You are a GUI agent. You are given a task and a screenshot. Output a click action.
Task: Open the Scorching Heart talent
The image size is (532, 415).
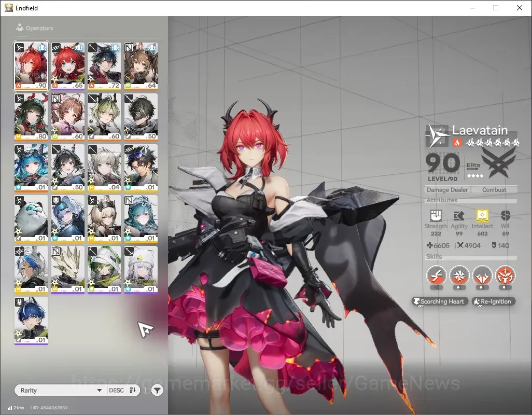click(440, 301)
